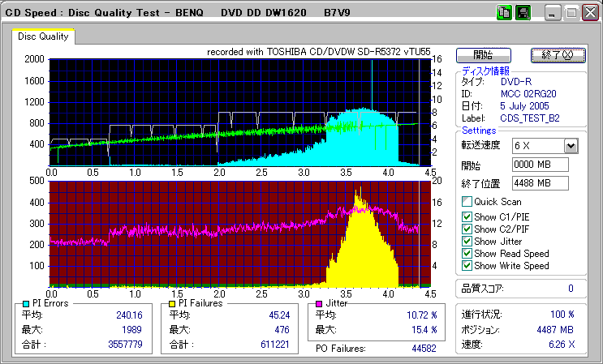This screenshot has height=364, width=603.
Task: Open the 転送速度 speed dropdown arrow
Action: [x=571, y=146]
